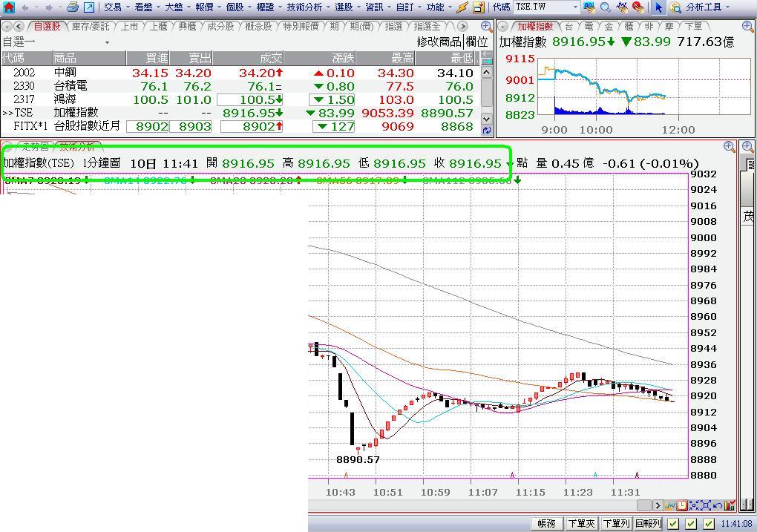The width and height of the screenshot is (757, 532).
Task: Click the 回報列 button
Action: (x=649, y=523)
